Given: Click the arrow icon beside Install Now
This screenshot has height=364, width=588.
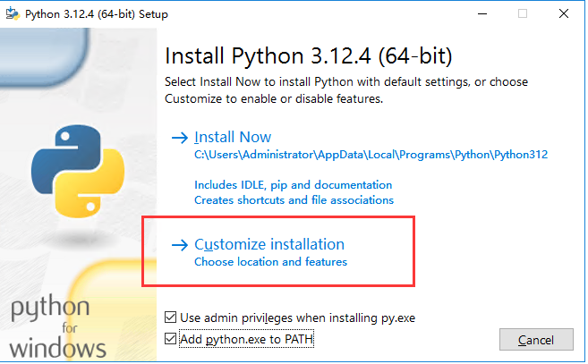Looking at the screenshot, I should click(x=180, y=138).
